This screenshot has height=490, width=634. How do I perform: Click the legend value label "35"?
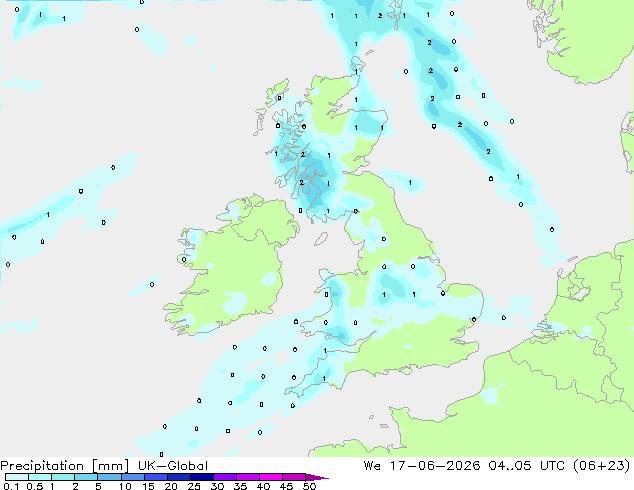[240, 486]
